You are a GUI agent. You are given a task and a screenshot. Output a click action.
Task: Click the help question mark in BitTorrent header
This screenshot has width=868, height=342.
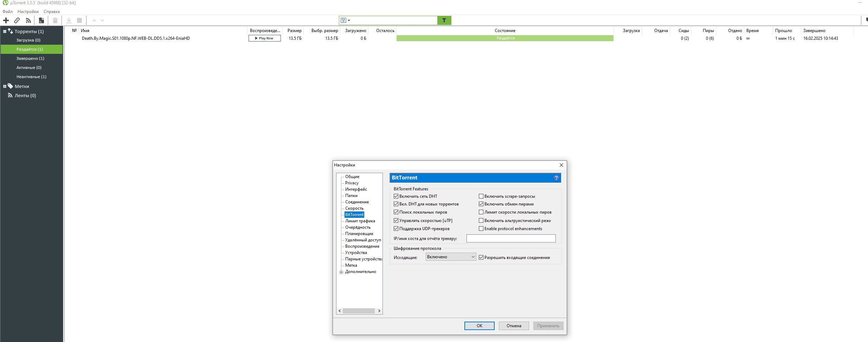556,178
